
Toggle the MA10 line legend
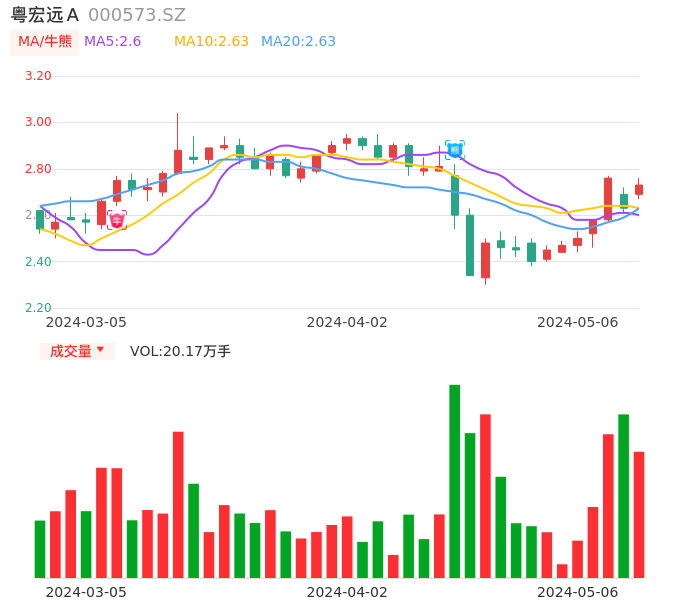tap(211, 41)
